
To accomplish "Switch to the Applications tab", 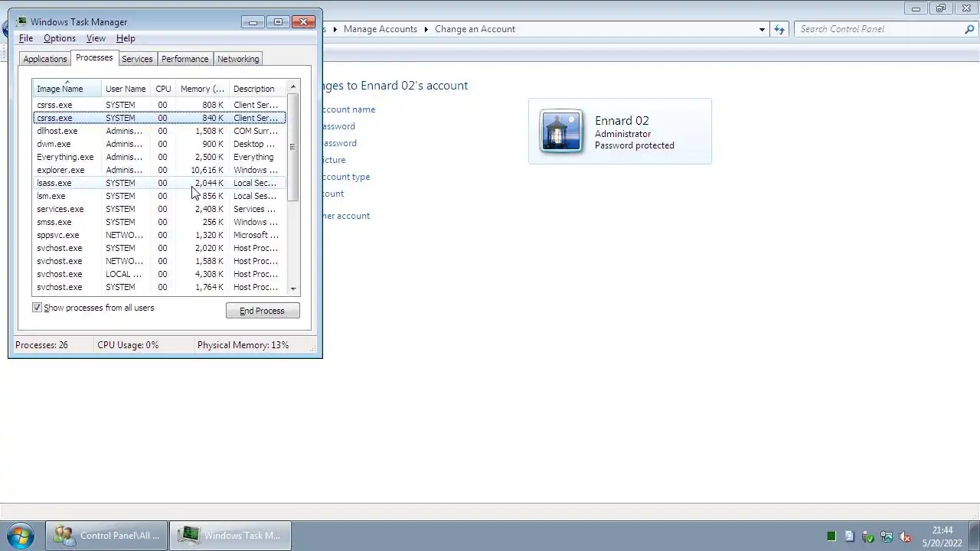I will point(45,59).
